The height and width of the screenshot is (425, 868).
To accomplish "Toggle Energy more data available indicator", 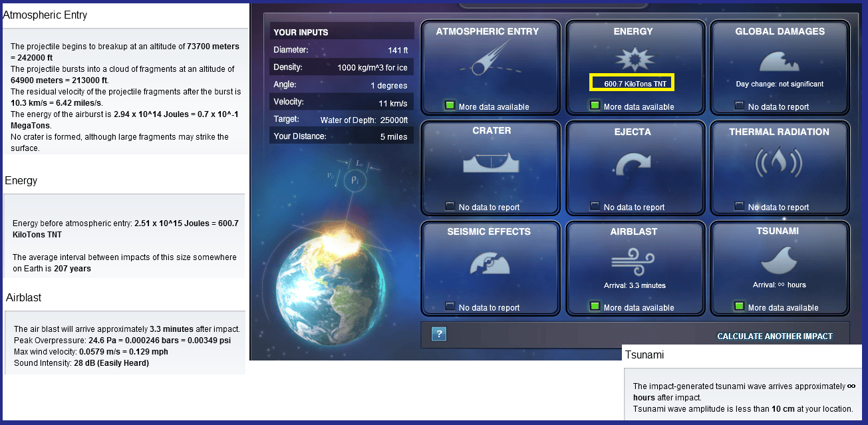I will point(595,106).
